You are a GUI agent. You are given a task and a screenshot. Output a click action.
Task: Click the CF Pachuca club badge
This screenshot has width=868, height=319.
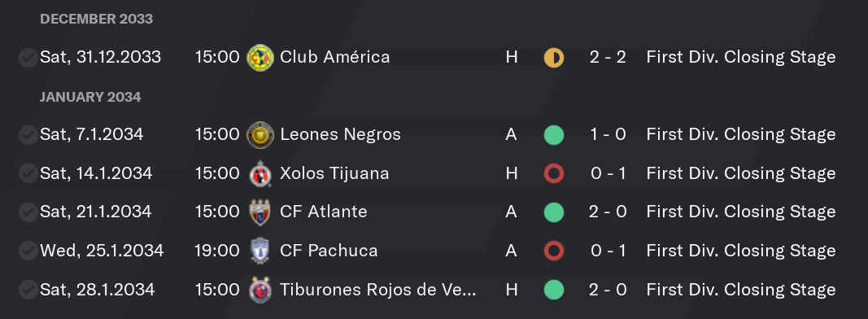(x=260, y=251)
